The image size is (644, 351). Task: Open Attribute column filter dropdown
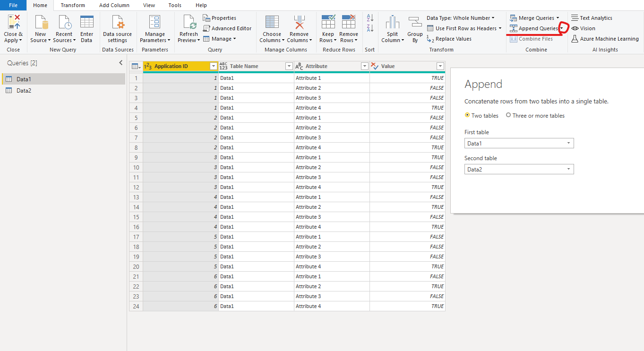click(x=364, y=67)
